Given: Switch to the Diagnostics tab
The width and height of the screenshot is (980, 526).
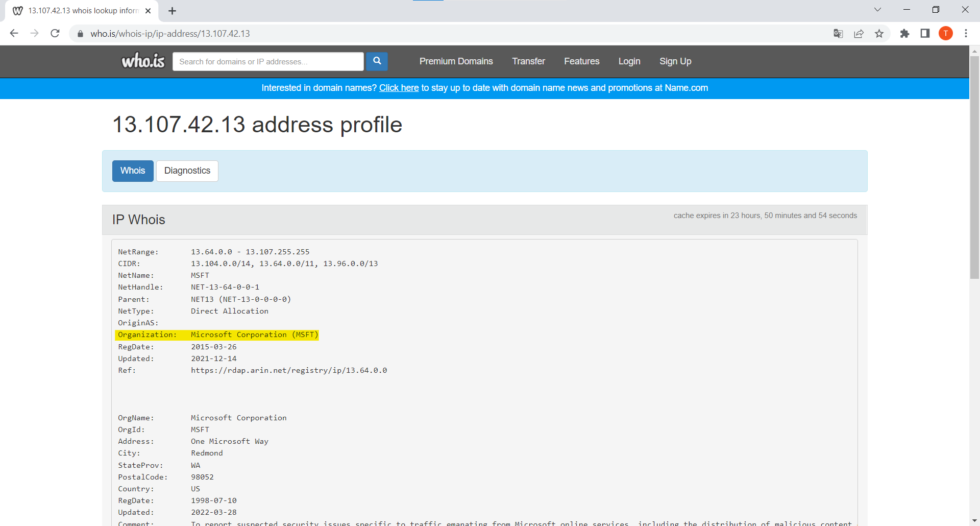Looking at the screenshot, I should pyautogui.click(x=187, y=171).
